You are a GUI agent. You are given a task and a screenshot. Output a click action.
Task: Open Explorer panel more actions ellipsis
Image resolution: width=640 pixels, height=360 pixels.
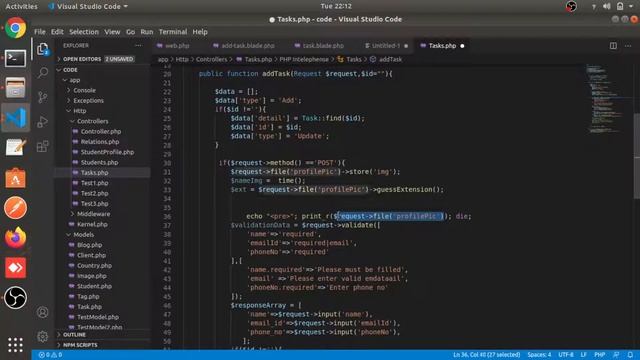(138, 46)
